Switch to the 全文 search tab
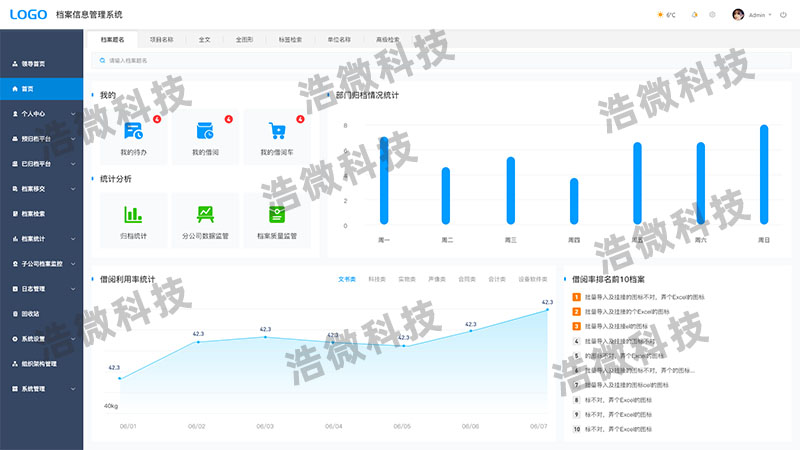This screenshot has width=800, height=450. (x=204, y=39)
